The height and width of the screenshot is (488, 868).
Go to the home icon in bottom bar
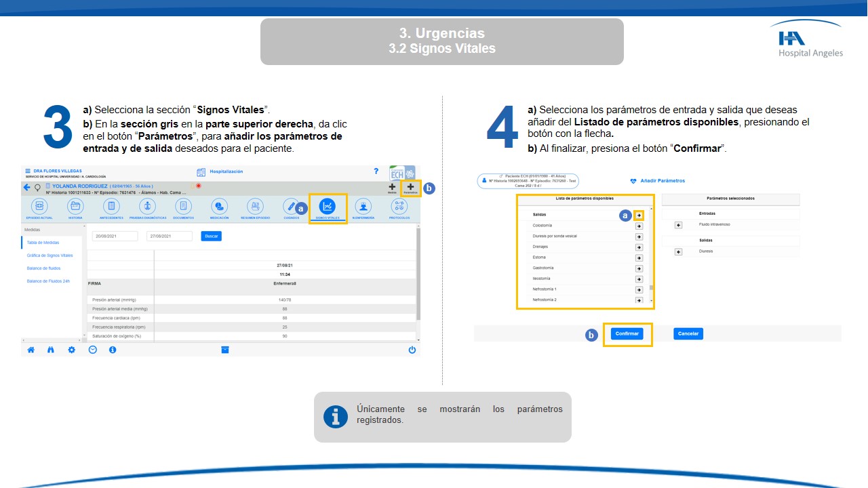(31, 350)
